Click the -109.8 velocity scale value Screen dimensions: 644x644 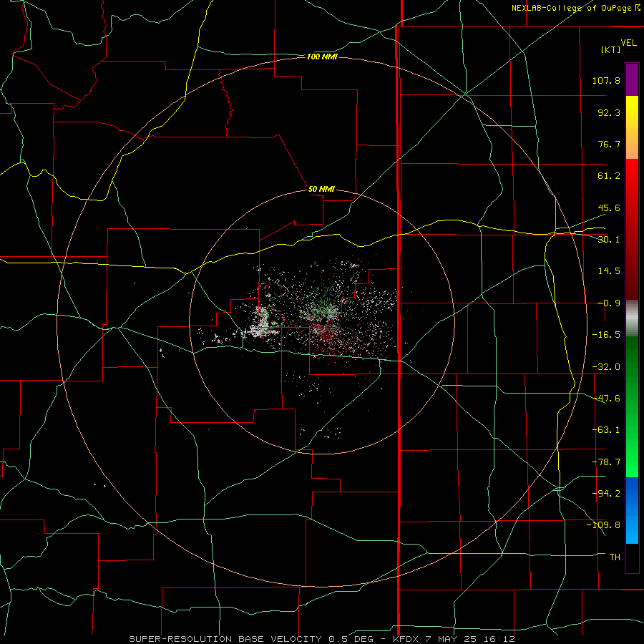click(603, 525)
